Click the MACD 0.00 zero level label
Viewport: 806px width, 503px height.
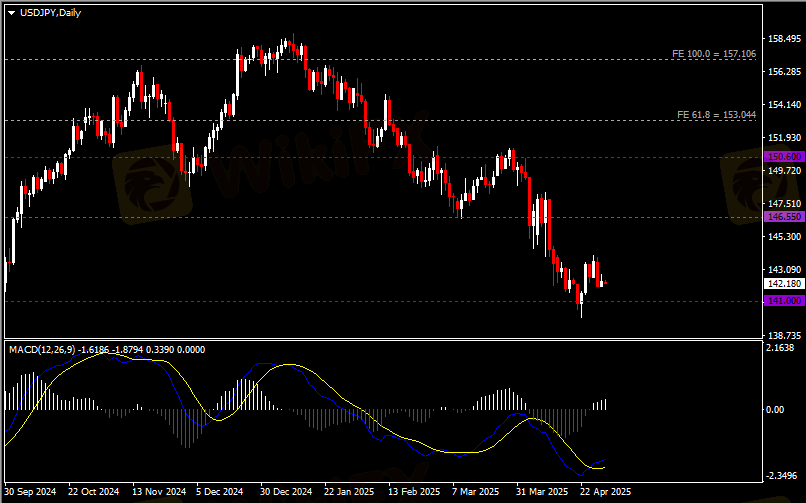777,410
